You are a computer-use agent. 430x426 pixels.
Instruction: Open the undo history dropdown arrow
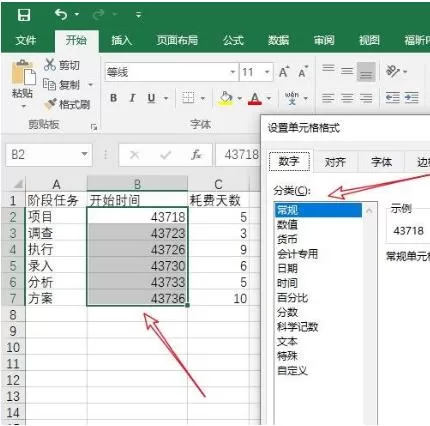pos(77,14)
